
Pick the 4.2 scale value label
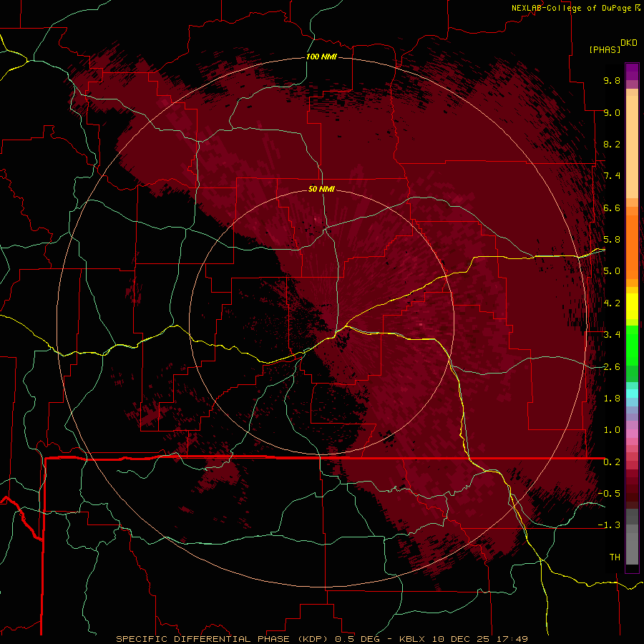tap(612, 303)
